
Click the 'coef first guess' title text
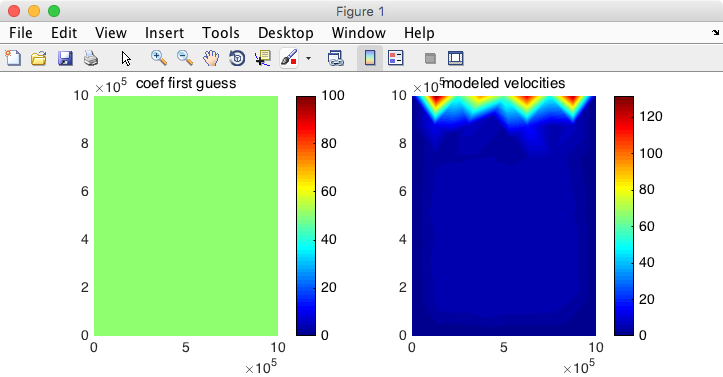click(186, 83)
